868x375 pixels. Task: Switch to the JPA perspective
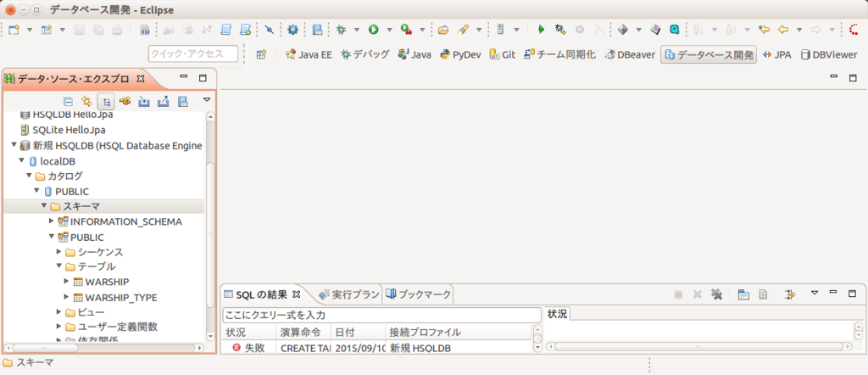pos(776,55)
